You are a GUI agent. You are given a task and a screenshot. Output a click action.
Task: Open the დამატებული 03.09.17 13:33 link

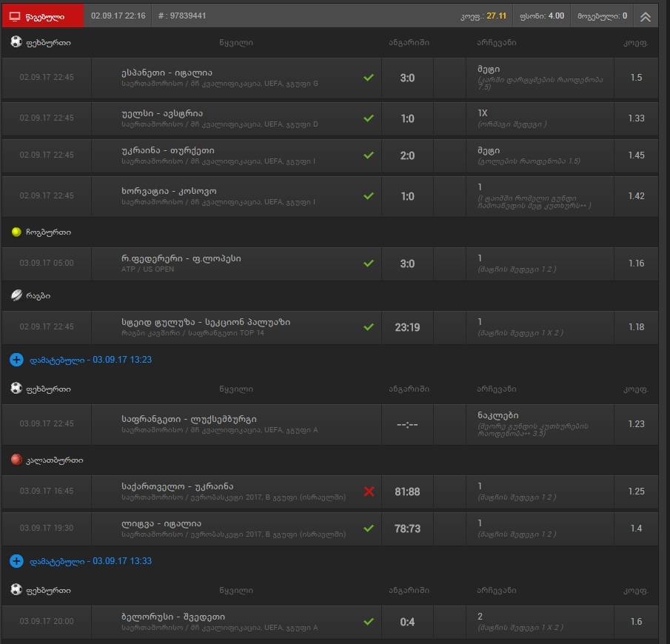pos(90,561)
